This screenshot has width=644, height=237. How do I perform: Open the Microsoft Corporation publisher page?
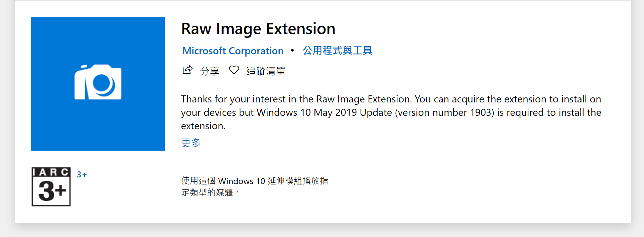tap(232, 51)
